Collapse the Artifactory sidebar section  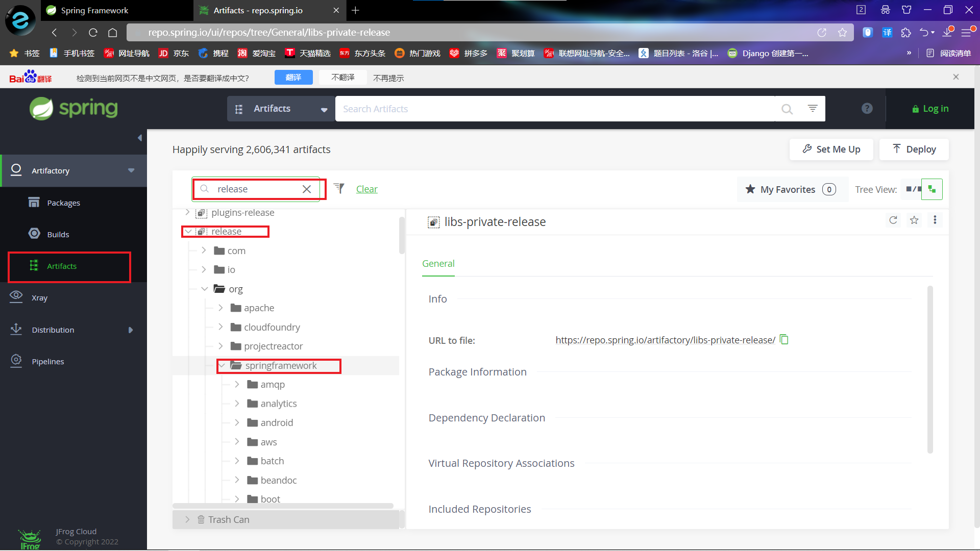tap(131, 170)
